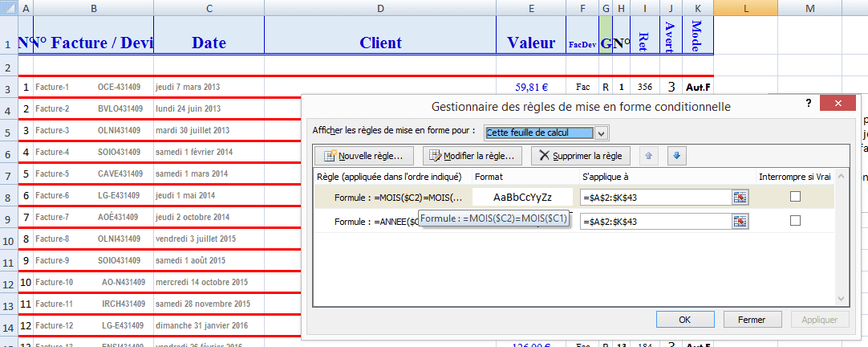
Task: Click the AaBbCcYyZz format preview
Action: tap(522, 197)
